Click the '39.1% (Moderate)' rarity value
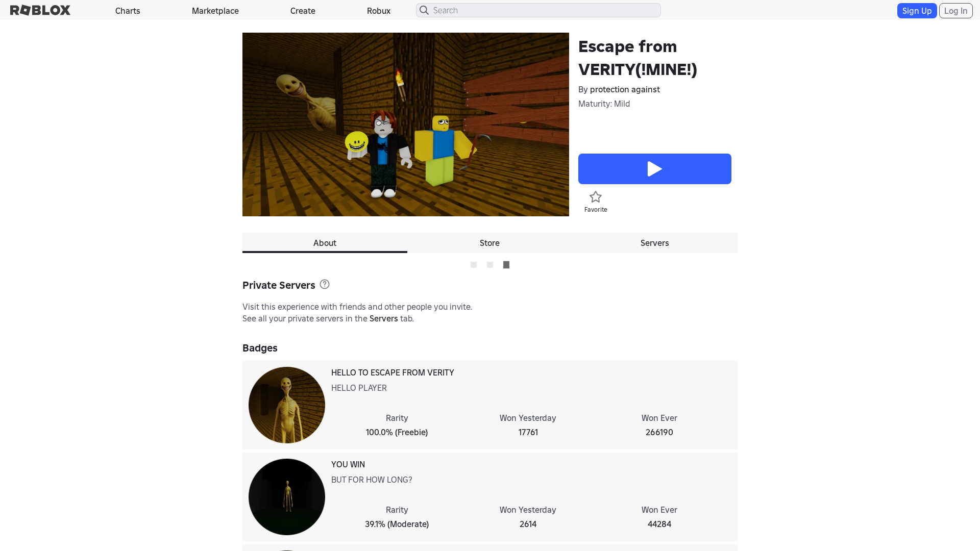Image resolution: width=980 pixels, height=551 pixels. (397, 524)
